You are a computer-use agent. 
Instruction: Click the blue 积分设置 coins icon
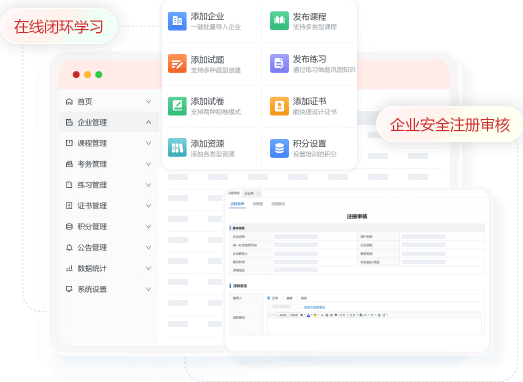[279, 148]
